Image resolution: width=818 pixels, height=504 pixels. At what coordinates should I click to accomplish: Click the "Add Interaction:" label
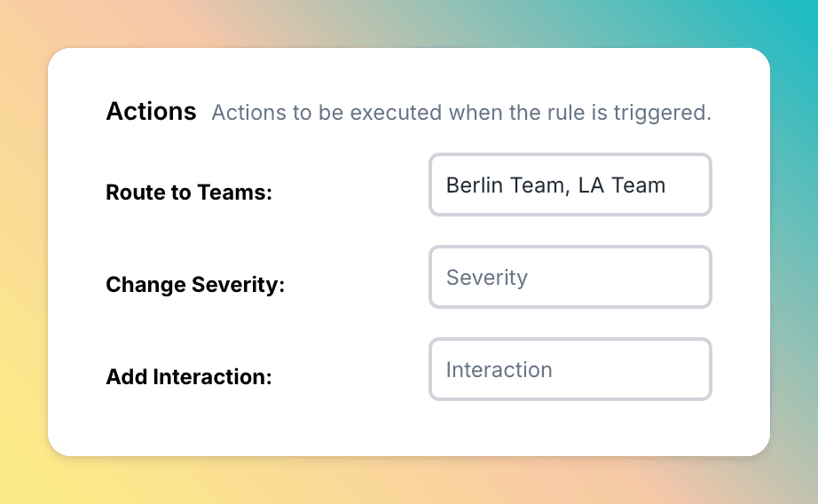189,377
